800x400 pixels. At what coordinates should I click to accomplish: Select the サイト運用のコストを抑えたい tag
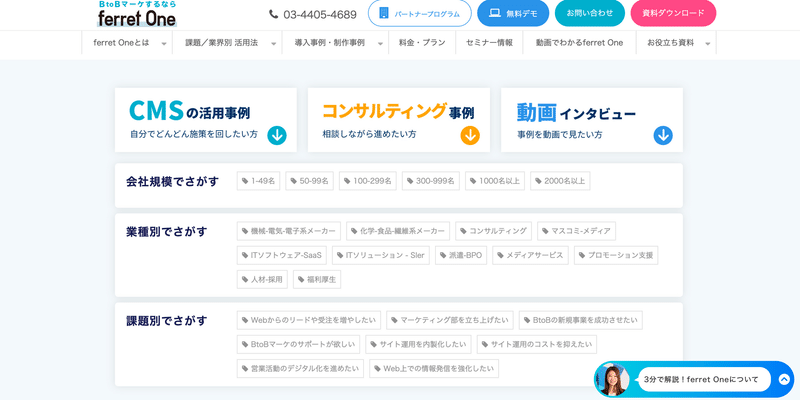click(x=537, y=344)
